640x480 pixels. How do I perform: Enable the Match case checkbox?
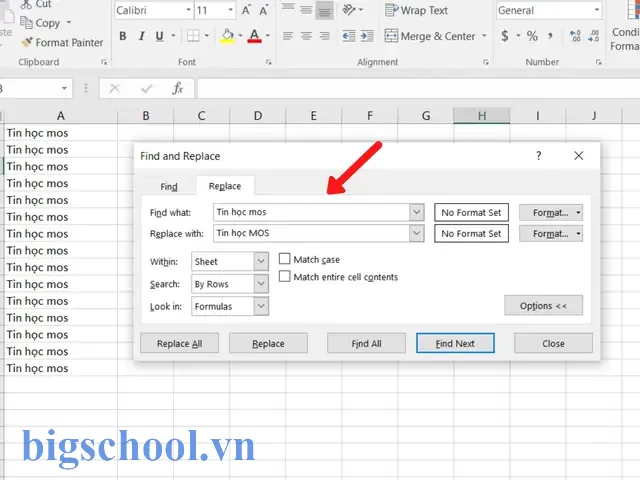click(x=284, y=259)
